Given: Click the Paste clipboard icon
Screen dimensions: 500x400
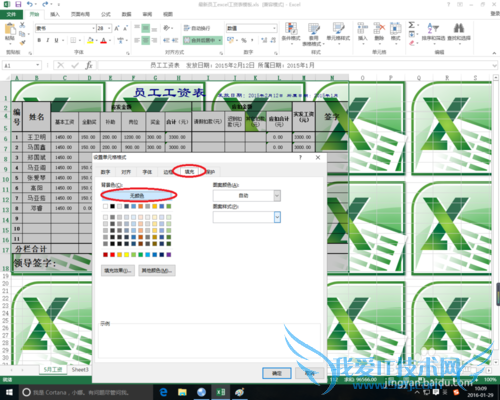Looking at the screenshot, I should click(x=10, y=29).
